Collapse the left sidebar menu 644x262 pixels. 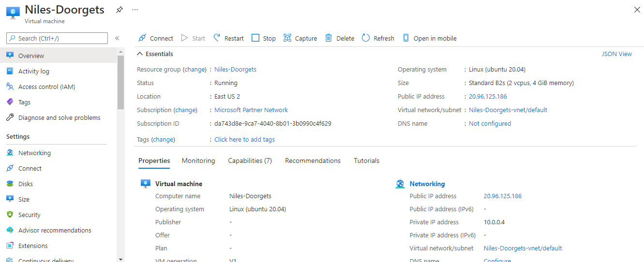(117, 38)
